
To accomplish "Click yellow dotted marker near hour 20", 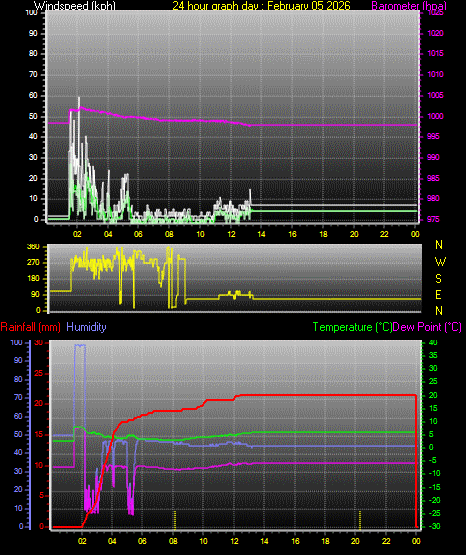I will (x=360, y=520).
